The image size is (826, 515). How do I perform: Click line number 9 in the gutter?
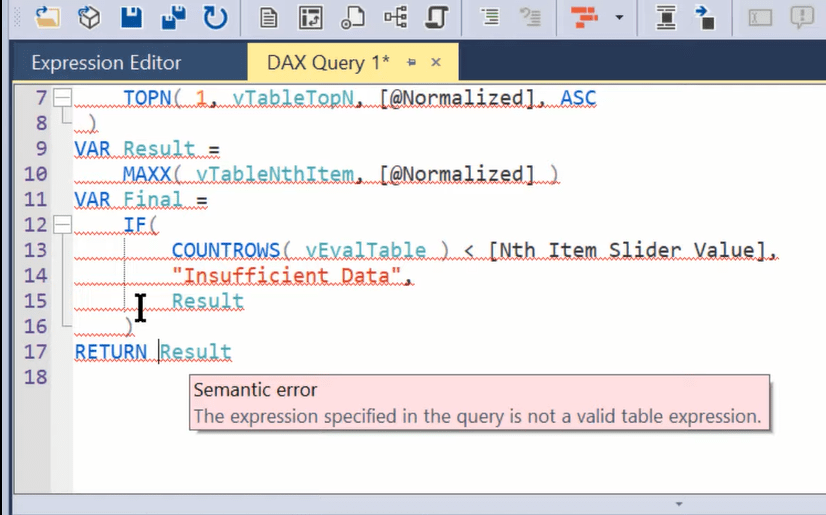pos(41,149)
